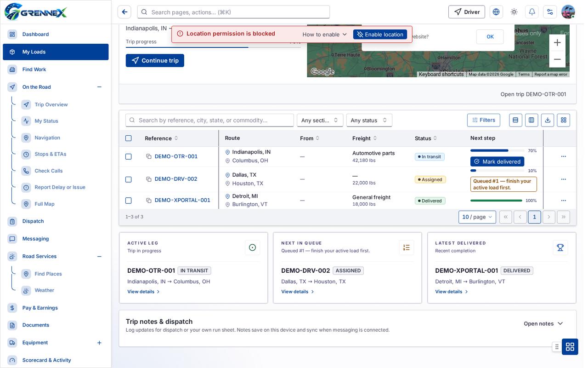Zoom in on the map
588x368 pixels.
pyautogui.click(x=557, y=43)
